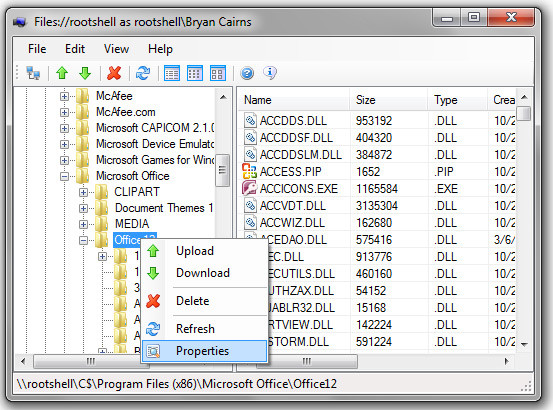The height and width of the screenshot is (410, 553).
Task: Click the tree panel vertical scrollbar thumb
Action: [x=222, y=170]
